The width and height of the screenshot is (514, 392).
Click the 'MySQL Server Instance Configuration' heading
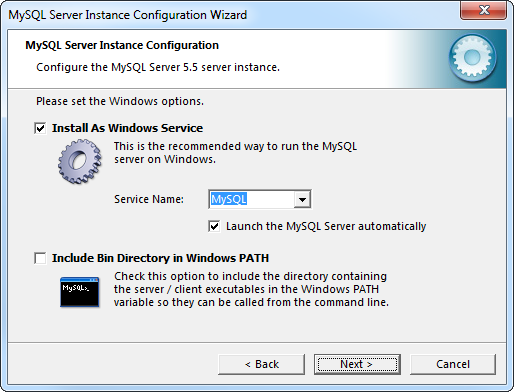(x=122, y=45)
